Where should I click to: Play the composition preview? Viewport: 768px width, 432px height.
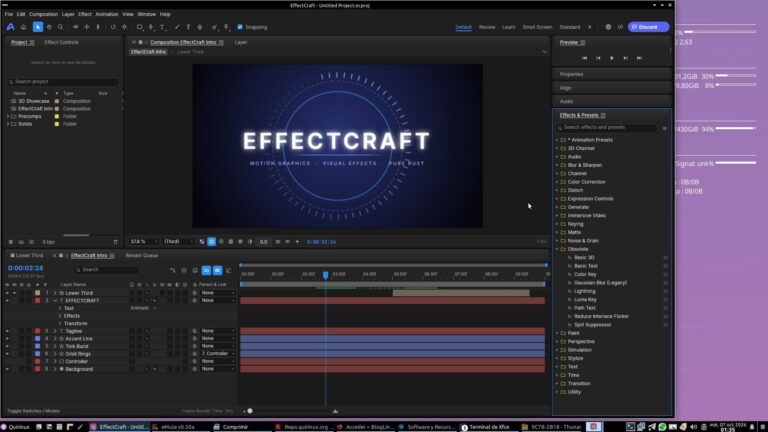(612, 58)
